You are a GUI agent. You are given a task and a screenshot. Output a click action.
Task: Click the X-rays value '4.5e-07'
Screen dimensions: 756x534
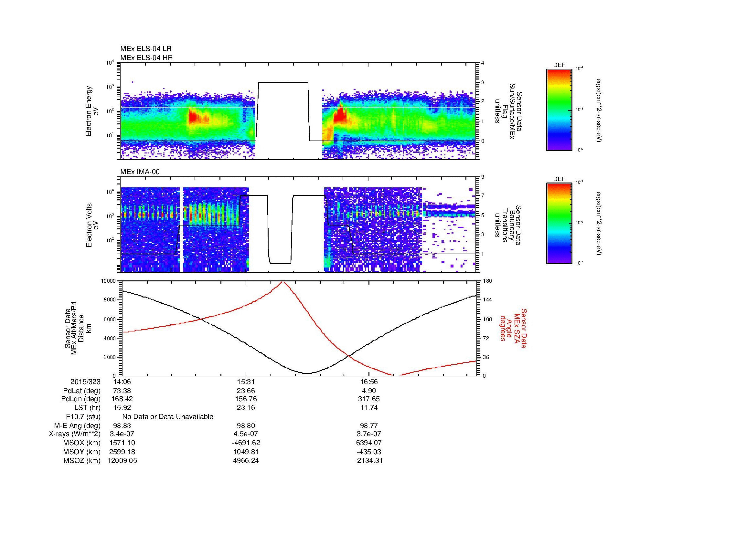[246, 434]
